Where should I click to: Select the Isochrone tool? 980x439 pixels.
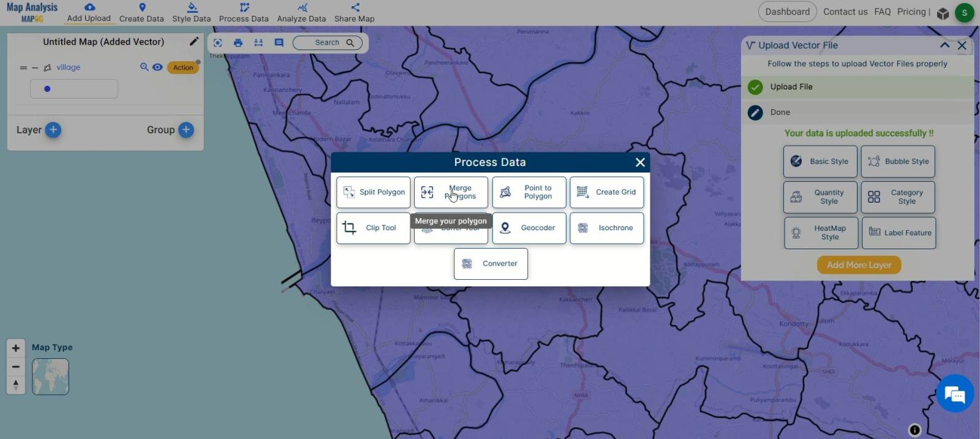click(607, 228)
